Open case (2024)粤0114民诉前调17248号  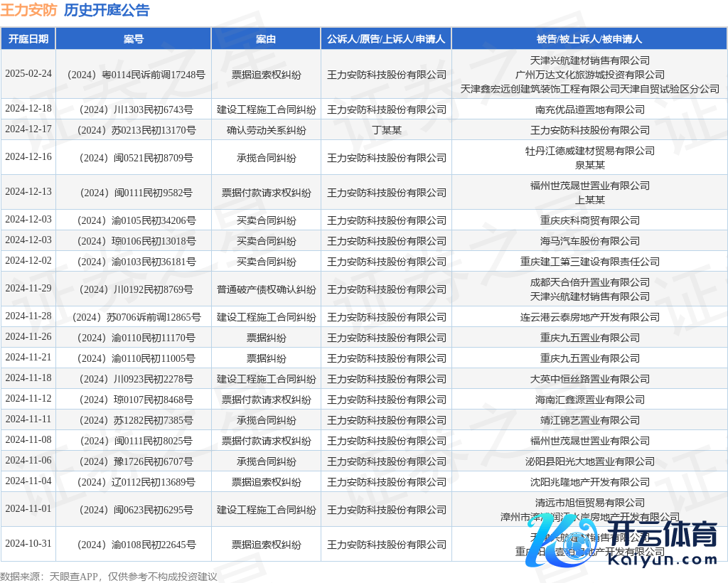tap(134, 75)
